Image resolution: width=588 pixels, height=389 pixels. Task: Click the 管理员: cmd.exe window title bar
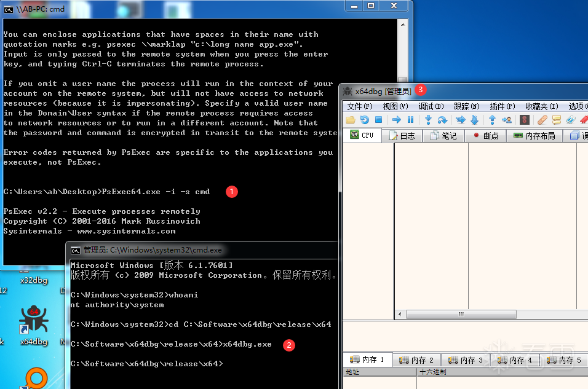[x=203, y=250]
